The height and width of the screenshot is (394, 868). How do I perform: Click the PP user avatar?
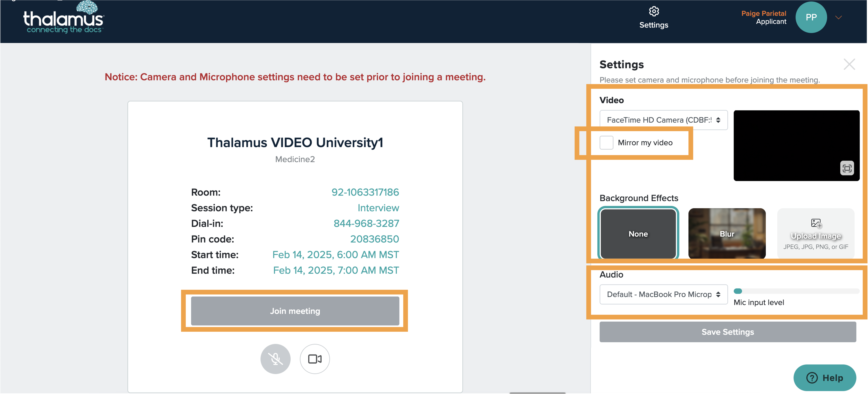point(811,18)
